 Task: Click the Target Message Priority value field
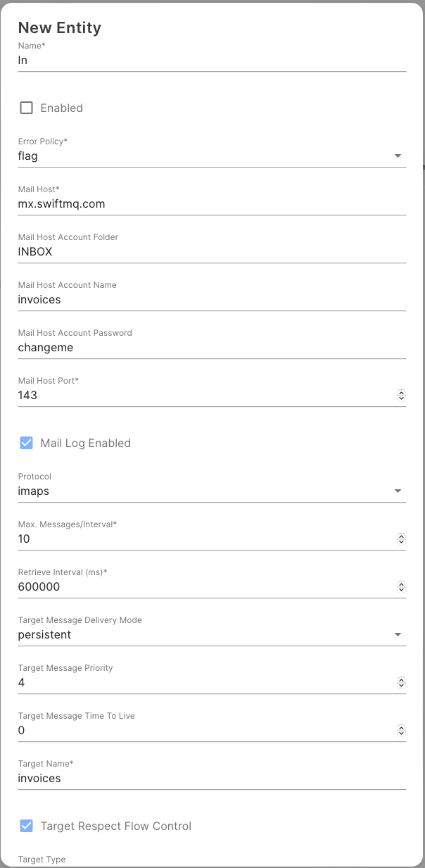click(204, 683)
